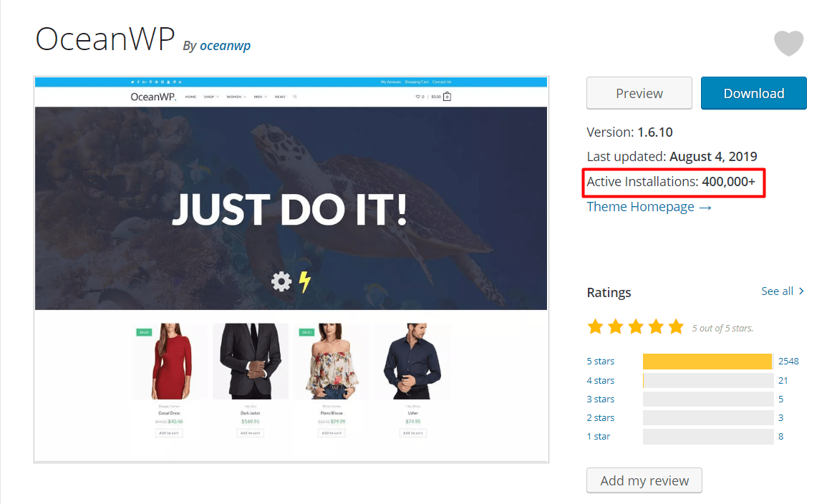Click the gold rating stars row
Viewport: 832px width, 504px height.
pyautogui.click(x=636, y=326)
